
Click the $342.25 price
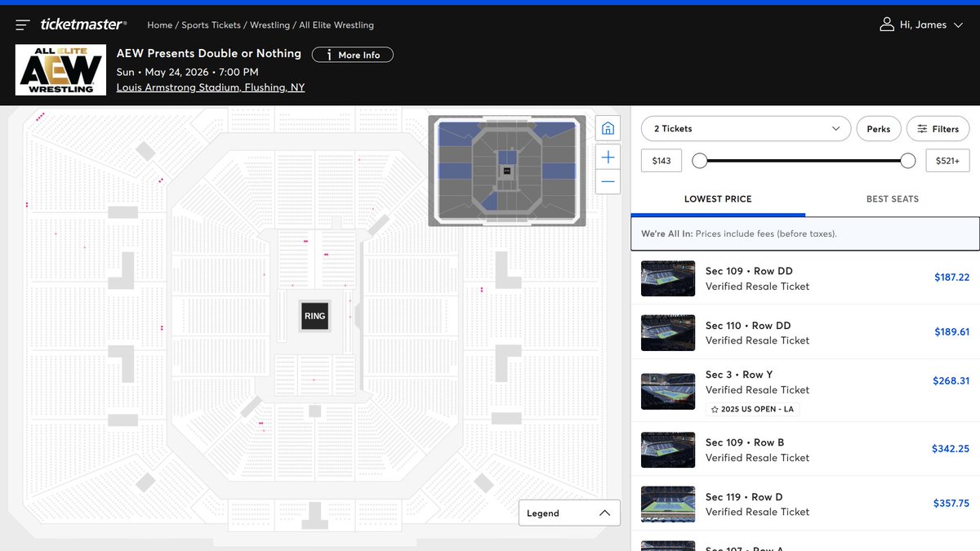tap(951, 449)
